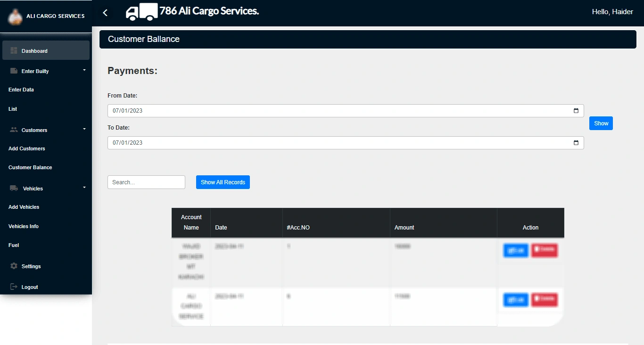The height and width of the screenshot is (345, 644).
Task: Focus the From Date field
Action: point(346,111)
